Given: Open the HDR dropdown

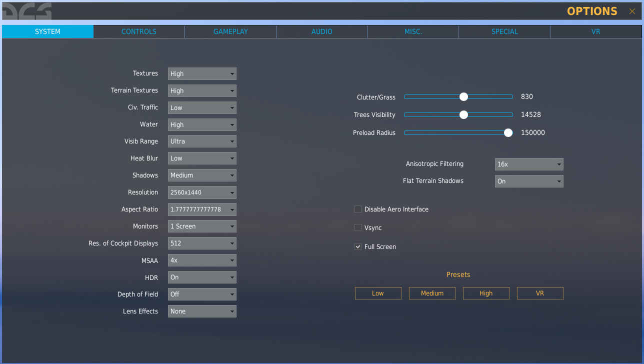Looking at the screenshot, I should pyautogui.click(x=202, y=277).
